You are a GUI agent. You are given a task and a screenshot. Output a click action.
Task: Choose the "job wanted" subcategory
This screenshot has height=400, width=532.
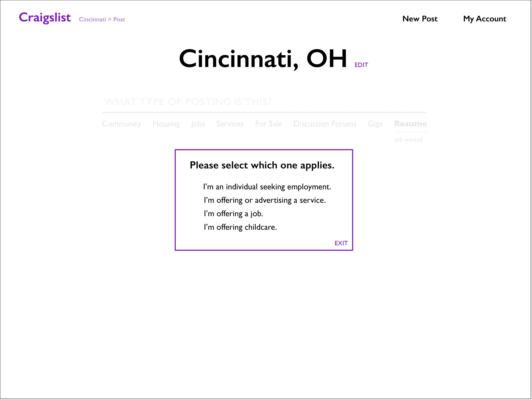point(408,140)
